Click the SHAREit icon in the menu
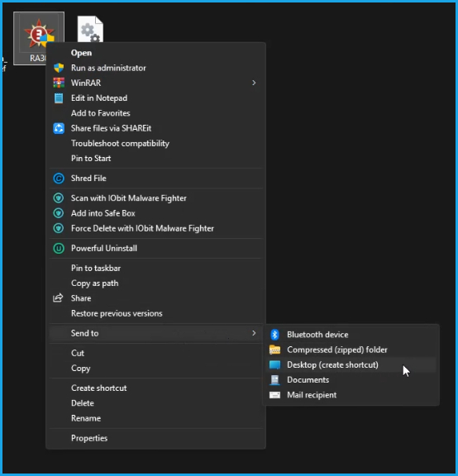This screenshot has width=458, height=476. (59, 128)
